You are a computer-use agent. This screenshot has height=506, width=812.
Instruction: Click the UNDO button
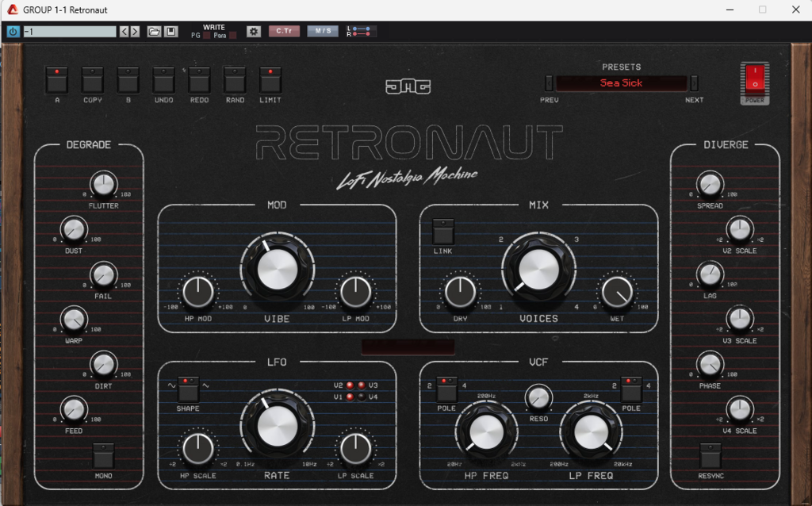163,80
